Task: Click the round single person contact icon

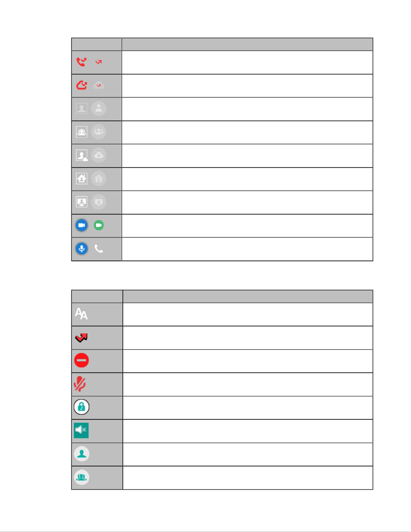Action: point(99,109)
